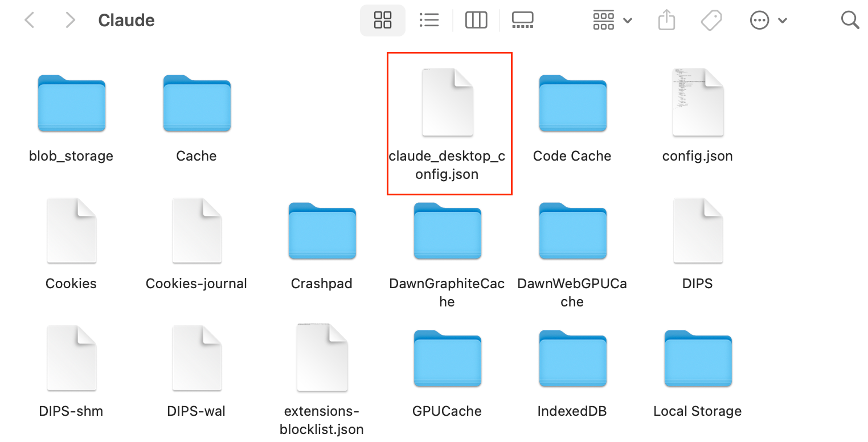Click the Cookies-journal name label
Screen dimensions: 868x442
click(196, 284)
